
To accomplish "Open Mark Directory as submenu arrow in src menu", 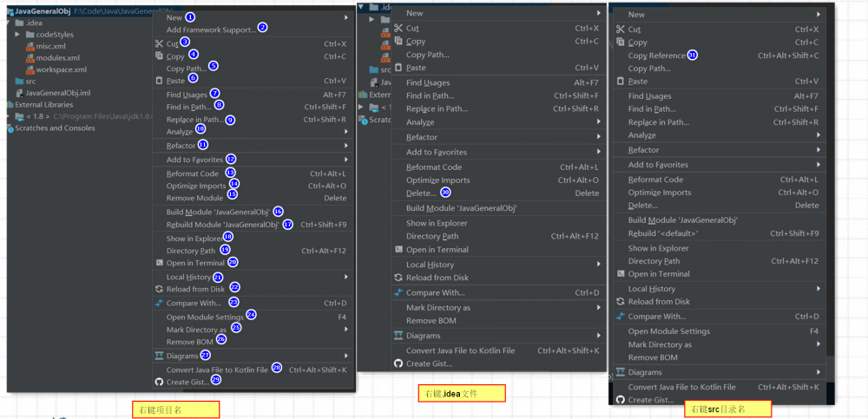I will coord(819,344).
